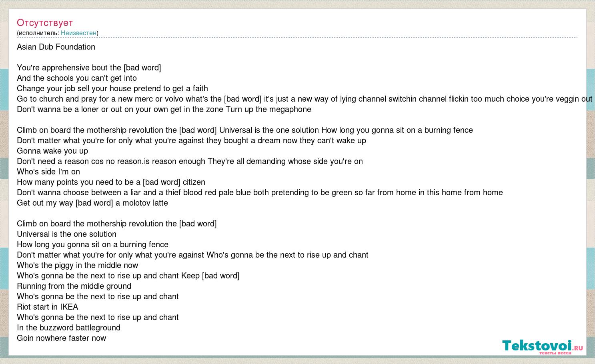The image size is (595, 364).
Task: Open the Неизвестен performer link
Action: tap(78, 33)
